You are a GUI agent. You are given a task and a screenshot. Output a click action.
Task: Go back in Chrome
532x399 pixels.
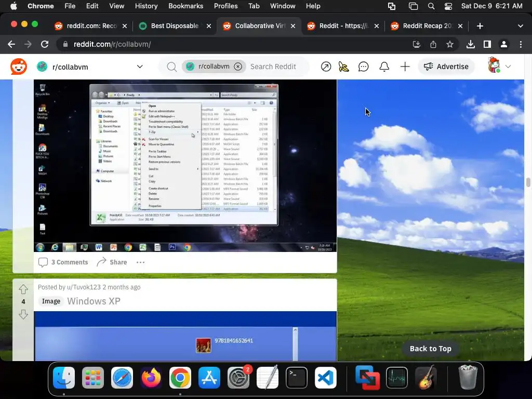(11, 44)
